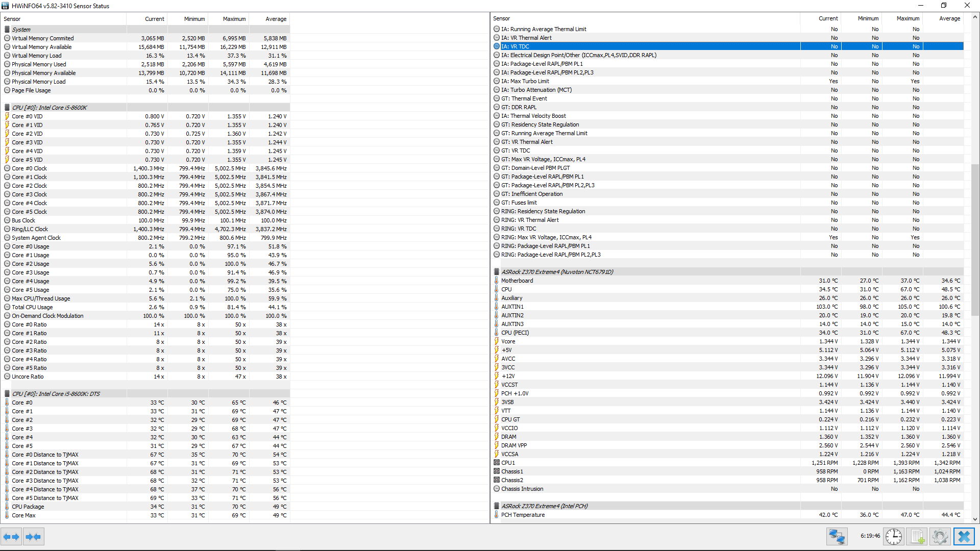The height and width of the screenshot is (551, 980).
Task: Select the PCH Temperature sensor row
Action: [x=523, y=515]
